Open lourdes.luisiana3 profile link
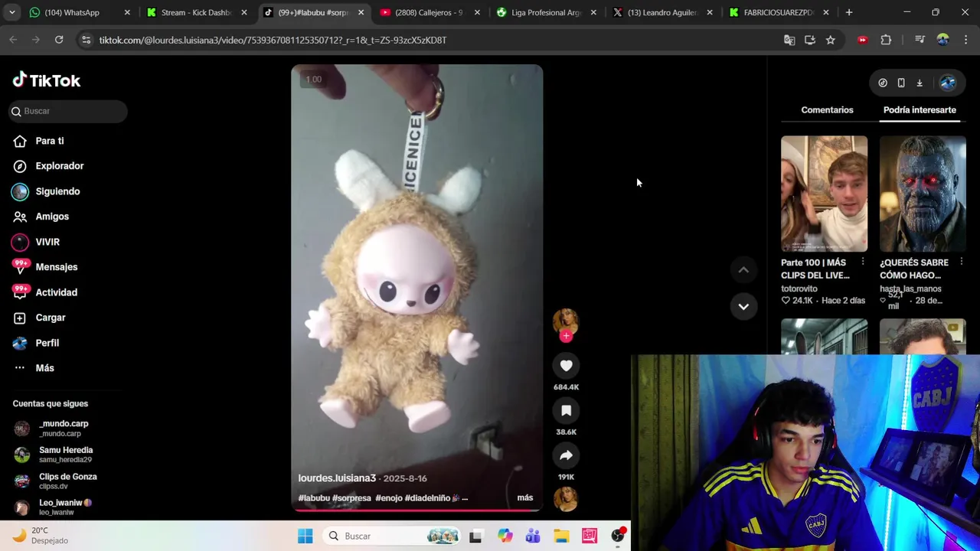 (337, 478)
